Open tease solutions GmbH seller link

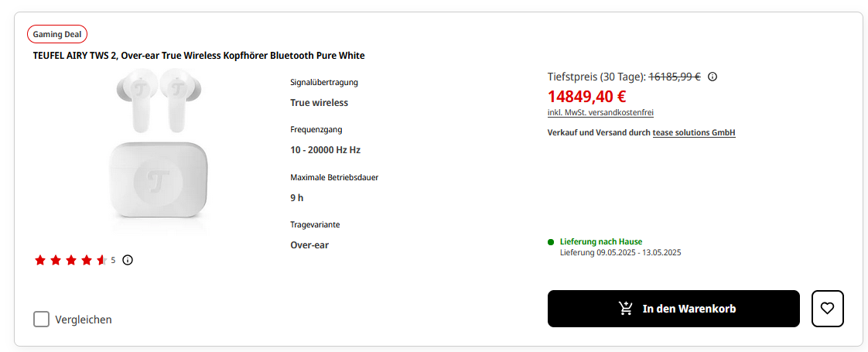(x=694, y=133)
